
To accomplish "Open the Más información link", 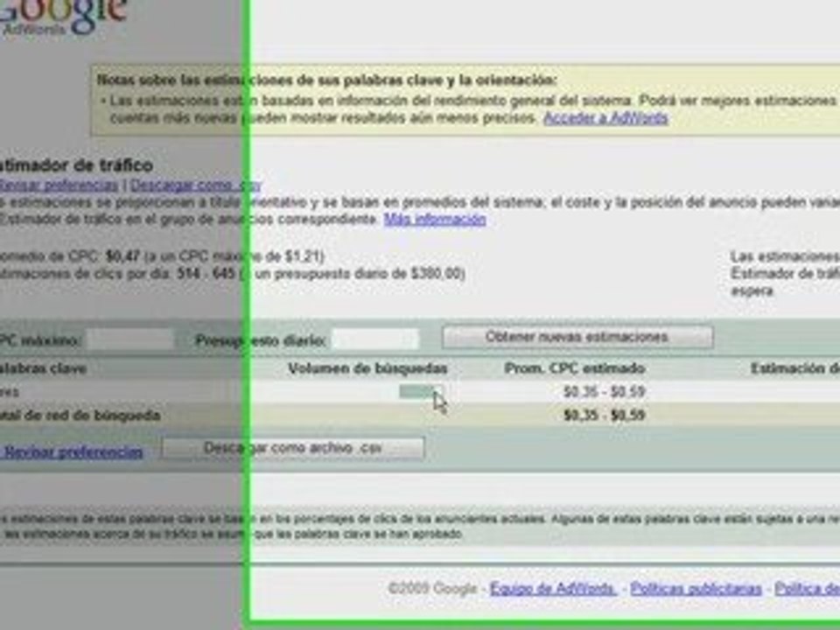I will (435, 219).
